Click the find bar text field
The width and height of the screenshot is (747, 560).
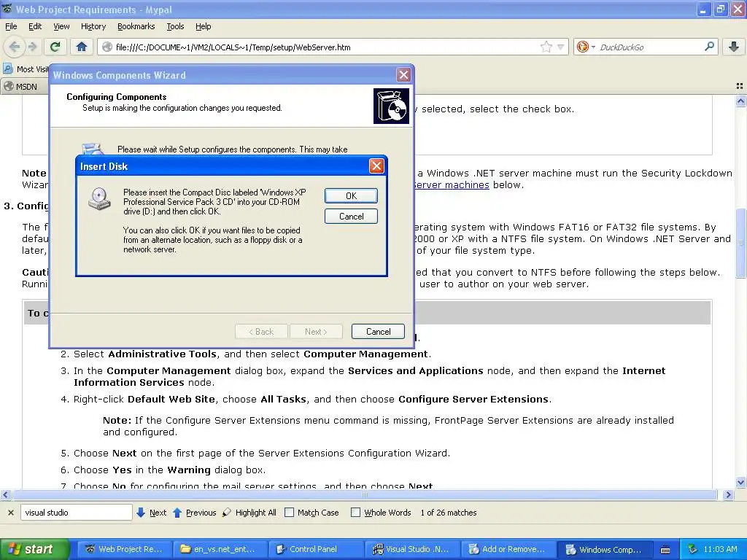(x=76, y=513)
